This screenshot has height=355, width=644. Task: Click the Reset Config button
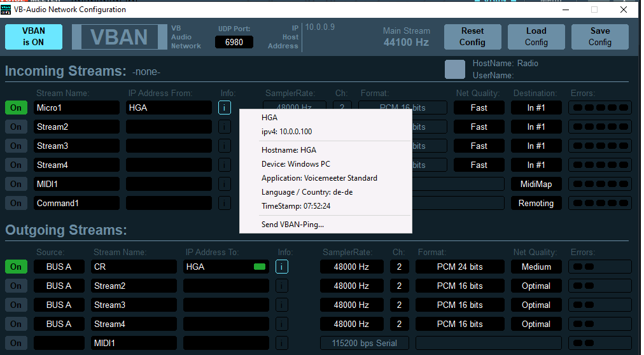click(x=472, y=37)
